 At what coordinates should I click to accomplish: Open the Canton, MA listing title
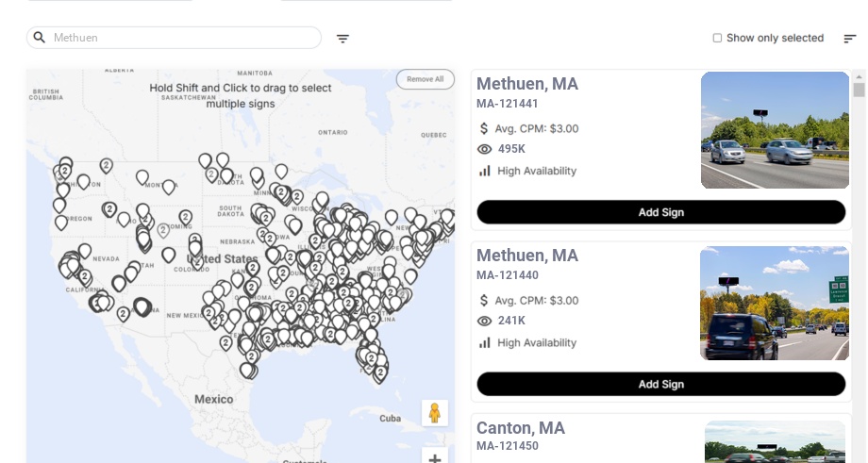pyautogui.click(x=521, y=428)
